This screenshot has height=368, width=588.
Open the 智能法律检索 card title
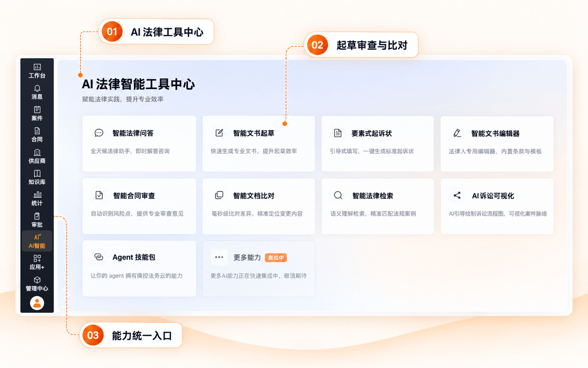[373, 196]
